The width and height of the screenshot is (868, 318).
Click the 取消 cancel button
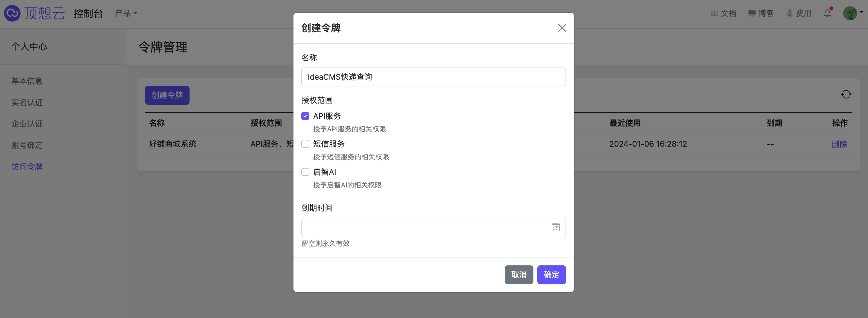point(518,275)
